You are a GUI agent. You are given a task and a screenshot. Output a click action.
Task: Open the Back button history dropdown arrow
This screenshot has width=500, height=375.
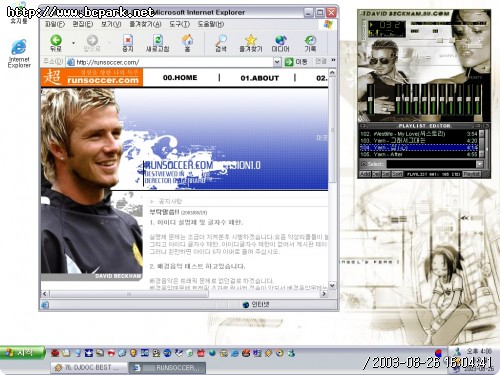[73, 43]
